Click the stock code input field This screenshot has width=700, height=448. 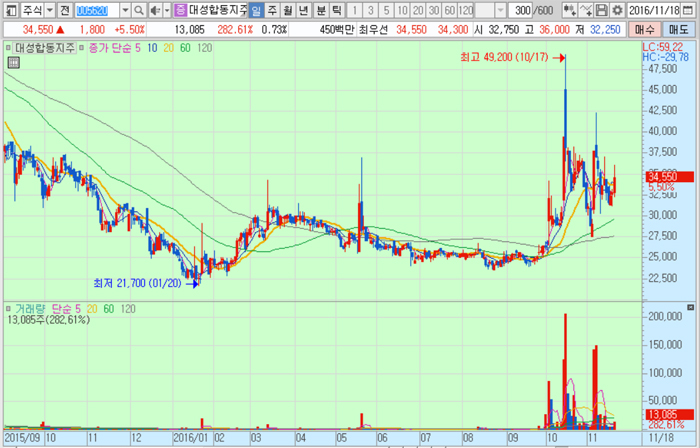pyautogui.click(x=97, y=10)
